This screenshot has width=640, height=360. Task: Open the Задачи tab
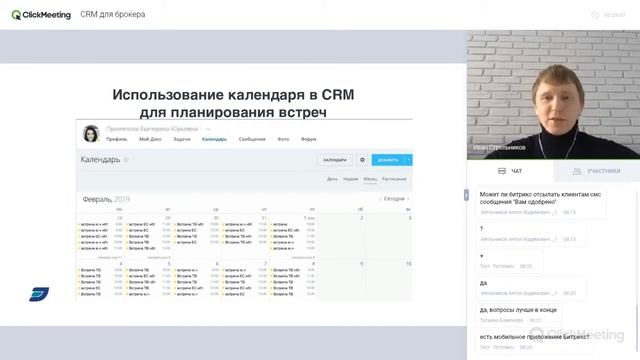point(182,139)
